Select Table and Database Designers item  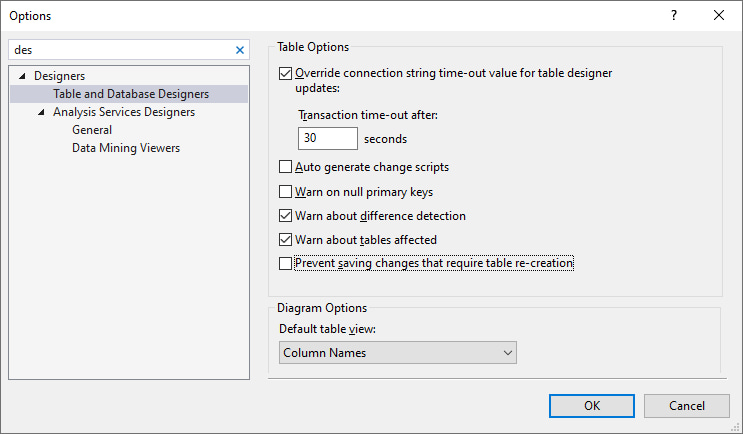point(131,94)
